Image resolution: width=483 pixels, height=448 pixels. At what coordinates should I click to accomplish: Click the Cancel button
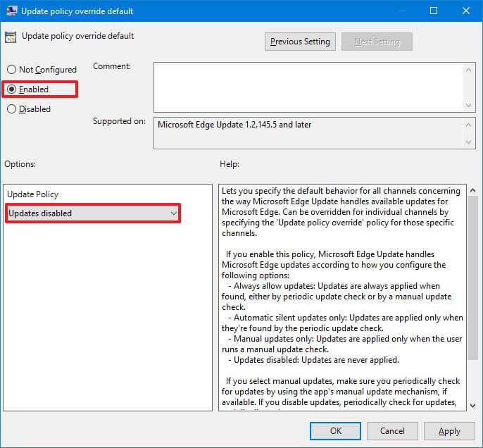click(x=392, y=431)
